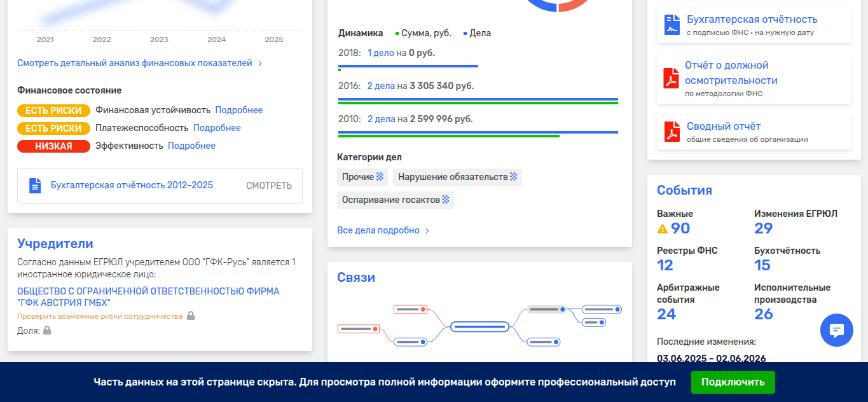The width and height of the screenshot is (868, 402).
Task: Open the Связи section heading
Action: (356, 277)
